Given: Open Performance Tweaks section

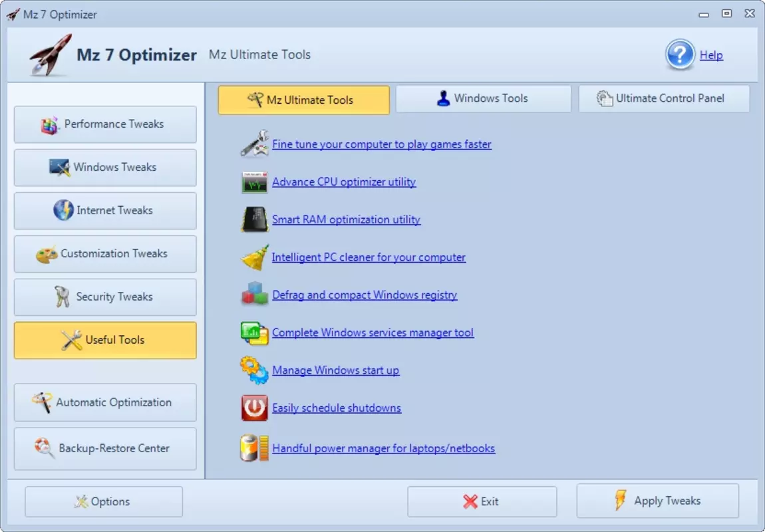Looking at the screenshot, I should [x=105, y=124].
